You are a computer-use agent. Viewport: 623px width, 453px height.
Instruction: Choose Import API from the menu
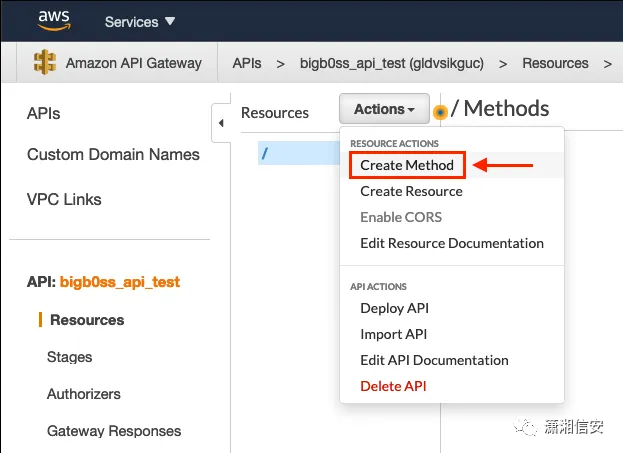tap(393, 334)
